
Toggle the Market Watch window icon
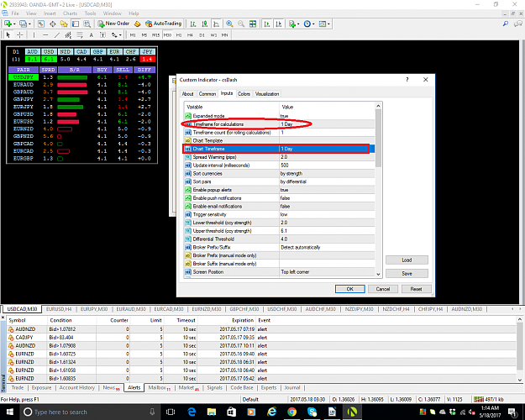click(x=41, y=24)
